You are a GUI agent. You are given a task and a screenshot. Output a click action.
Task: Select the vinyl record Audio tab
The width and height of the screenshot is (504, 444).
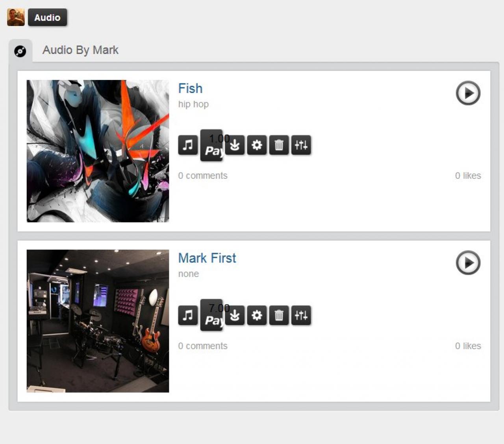point(20,51)
